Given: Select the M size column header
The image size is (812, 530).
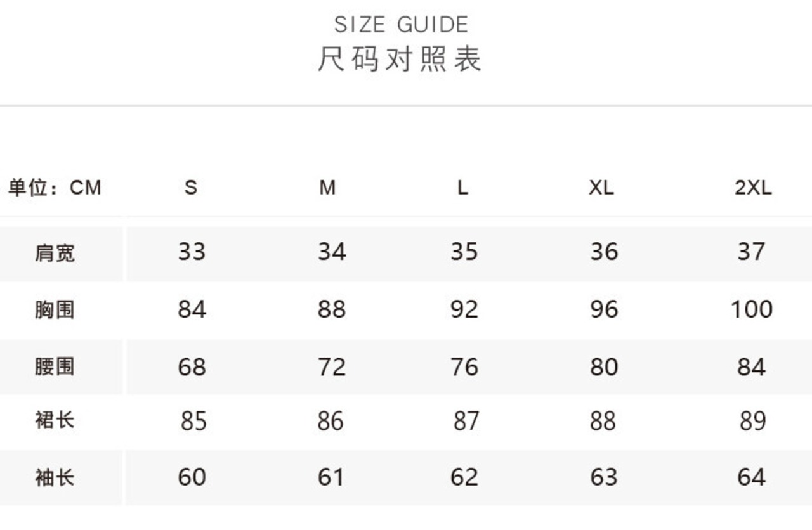Looking at the screenshot, I should [x=327, y=188].
